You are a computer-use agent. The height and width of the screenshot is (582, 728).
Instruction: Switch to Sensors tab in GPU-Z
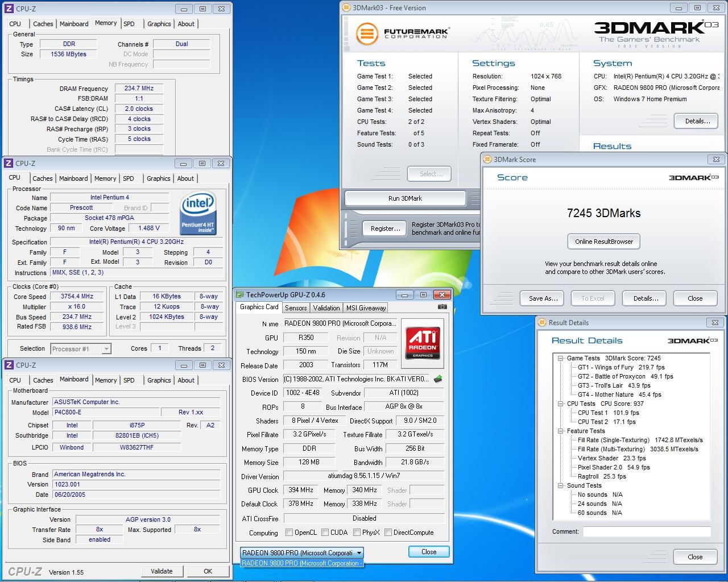296,307
